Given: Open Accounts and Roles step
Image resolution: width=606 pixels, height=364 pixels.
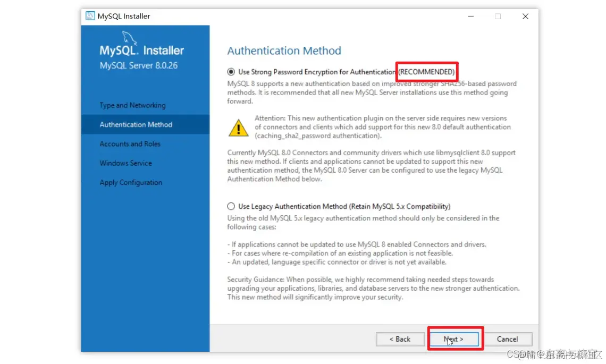Looking at the screenshot, I should point(130,144).
